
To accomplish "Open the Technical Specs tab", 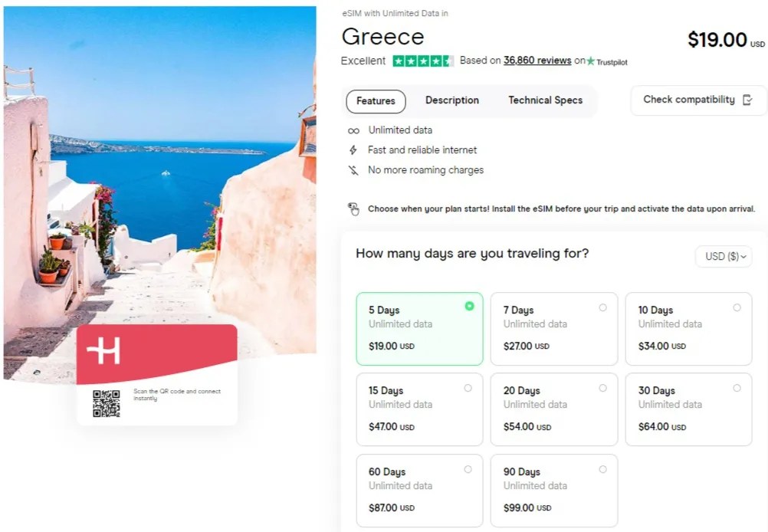I will click(x=545, y=100).
